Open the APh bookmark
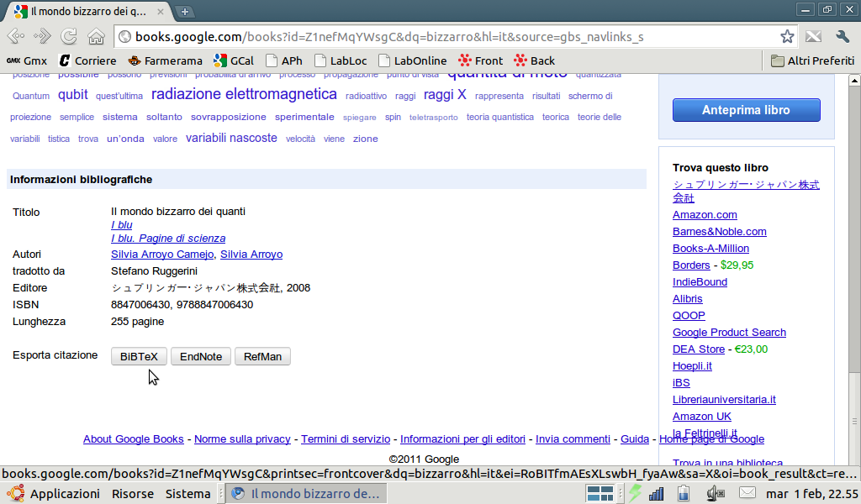This screenshot has width=861, height=504. (x=284, y=60)
